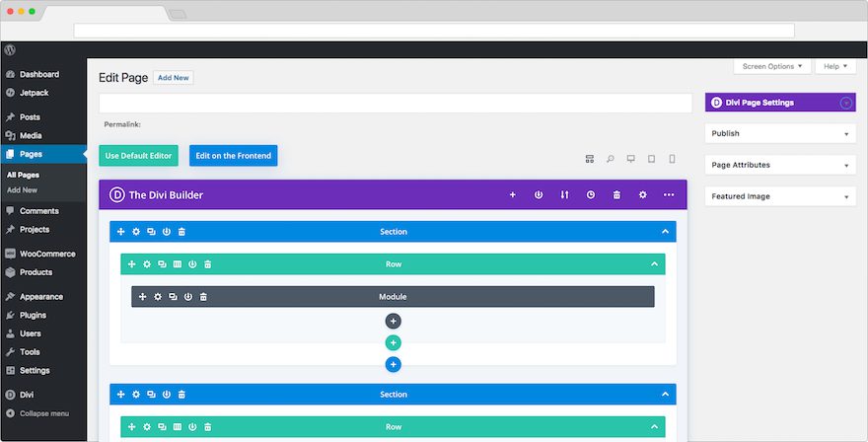Click the wireframe view icon above the builder
This screenshot has height=442, width=868.
pos(590,159)
